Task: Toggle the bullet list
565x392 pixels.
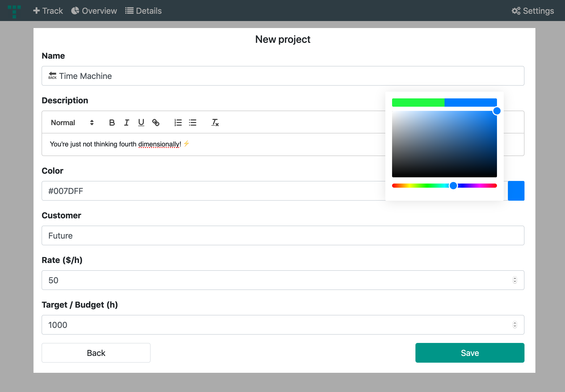Action: point(193,123)
